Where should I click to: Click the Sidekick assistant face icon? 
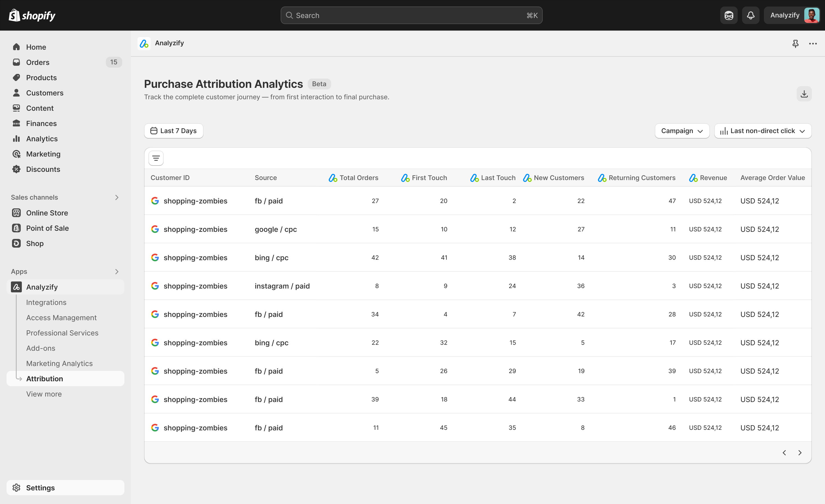click(729, 15)
